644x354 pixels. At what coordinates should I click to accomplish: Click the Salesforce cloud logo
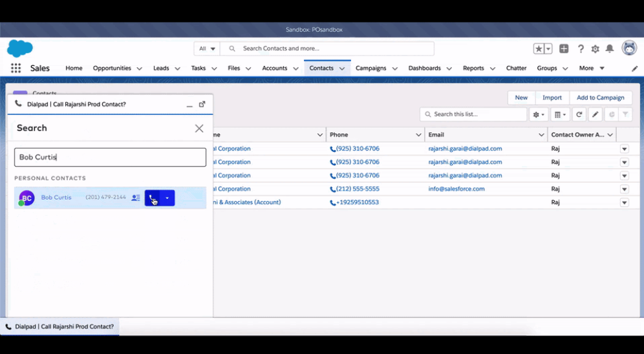19,48
